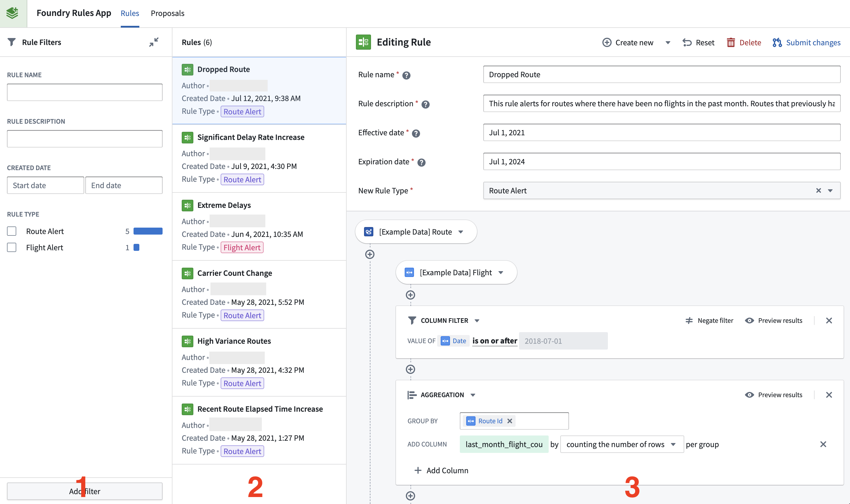Click Submit changes
Viewport: 850px width, 504px height.
[806, 42]
